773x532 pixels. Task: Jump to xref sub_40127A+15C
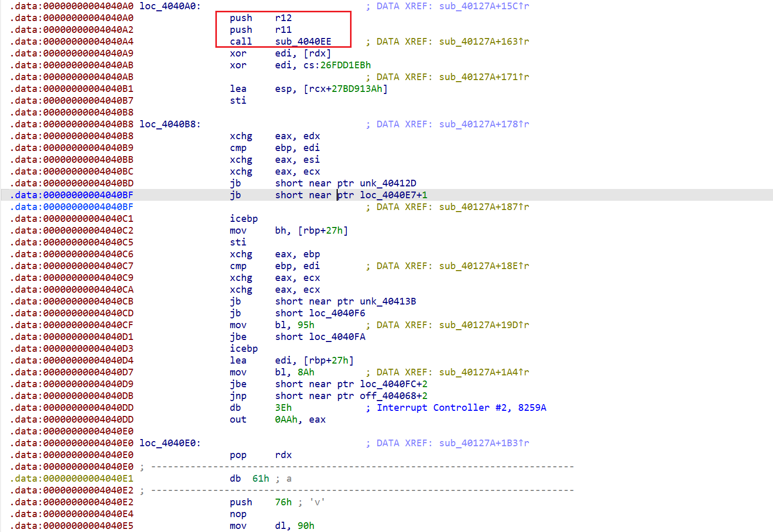(483, 6)
